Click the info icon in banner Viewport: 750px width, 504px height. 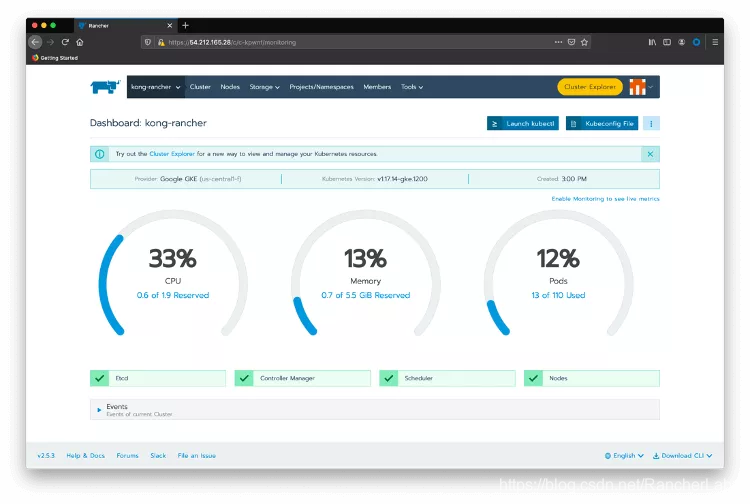[x=99, y=154]
